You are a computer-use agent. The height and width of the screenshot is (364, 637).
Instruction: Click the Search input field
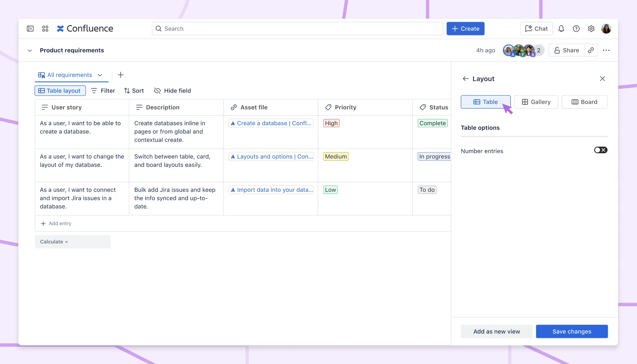pyautogui.click(x=297, y=29)
